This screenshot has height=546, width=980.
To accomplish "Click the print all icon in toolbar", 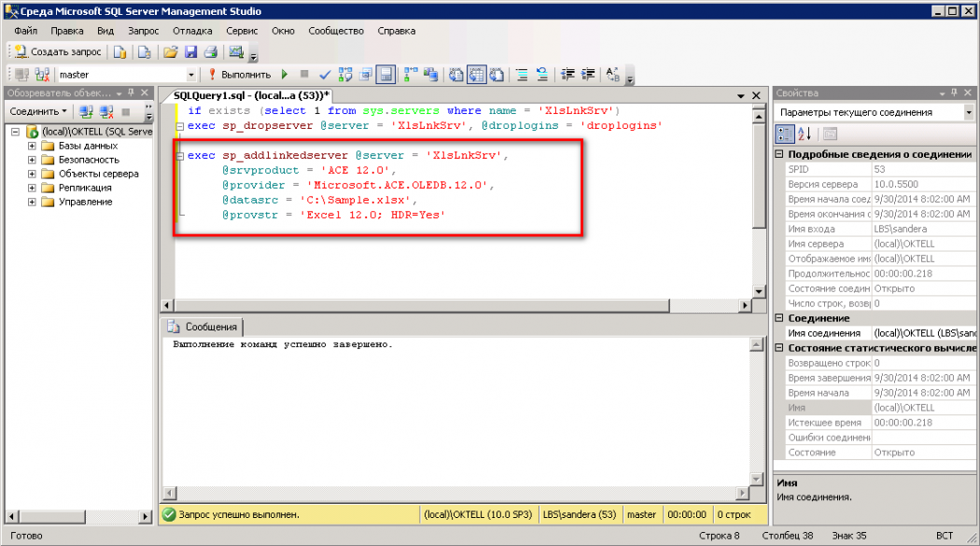I will click(x=211, y=52).
